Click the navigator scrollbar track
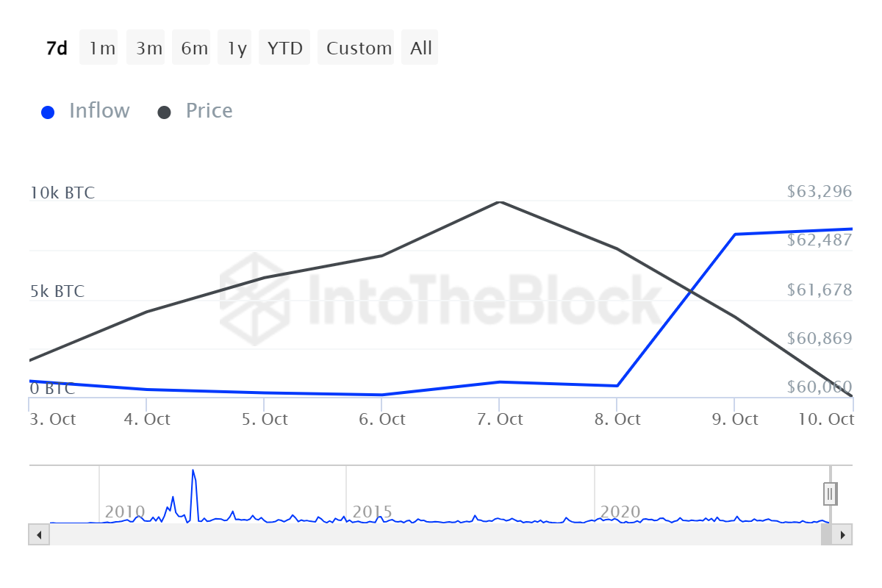This screenshot has height=588, width=882. (434, 534)
